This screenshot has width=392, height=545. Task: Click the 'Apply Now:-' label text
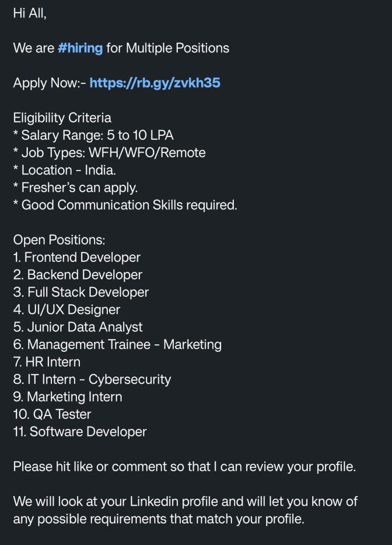pyautogui.click(x=49, y=83)
